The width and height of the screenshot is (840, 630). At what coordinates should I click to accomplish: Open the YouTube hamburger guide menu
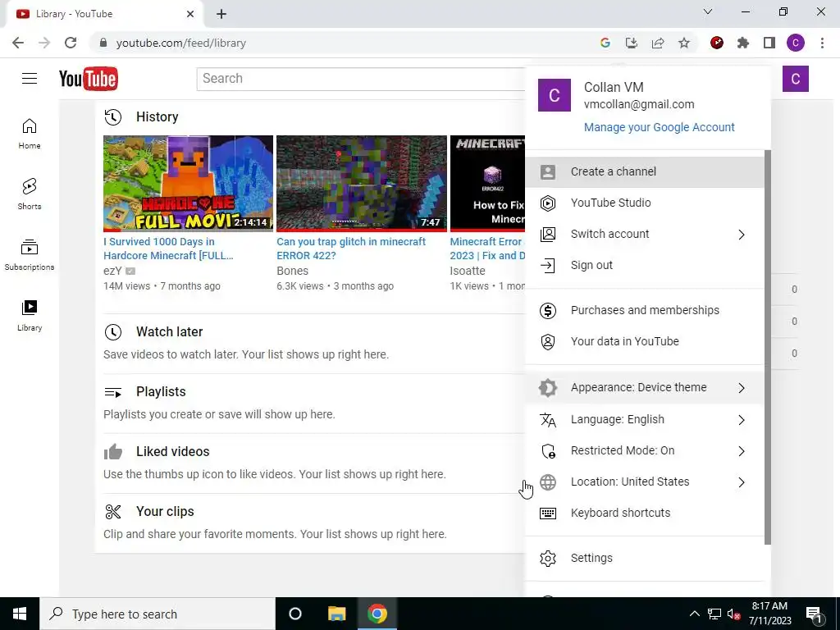point(30,79)
